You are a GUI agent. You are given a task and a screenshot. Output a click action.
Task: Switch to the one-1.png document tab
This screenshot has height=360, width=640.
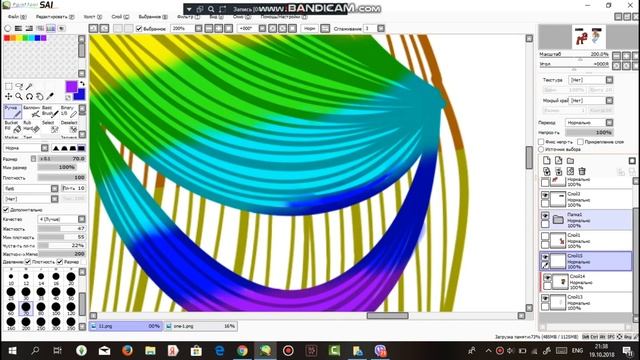coord(201,326)
